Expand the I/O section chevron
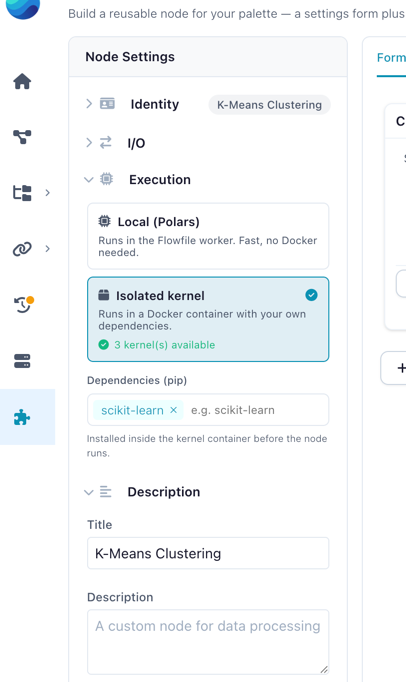Screen dimensions: 406x682 click(89, 142)
